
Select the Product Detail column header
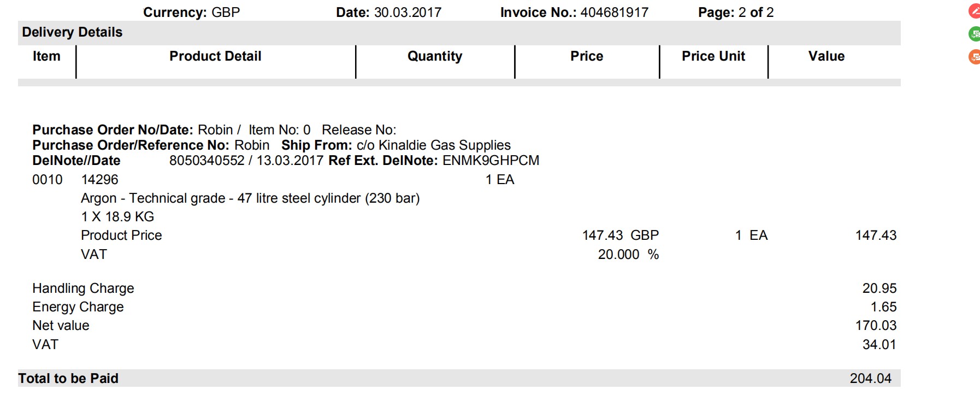tap(215, 56)
